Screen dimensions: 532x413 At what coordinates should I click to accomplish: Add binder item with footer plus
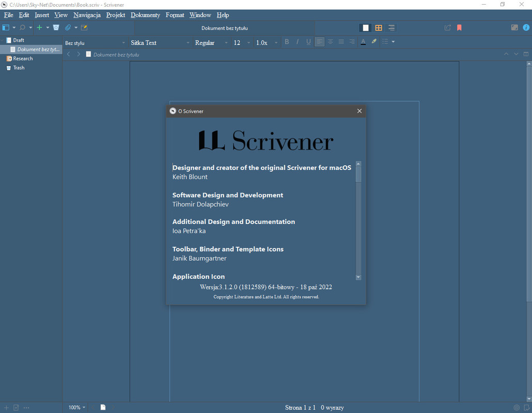tap(6, 407)
